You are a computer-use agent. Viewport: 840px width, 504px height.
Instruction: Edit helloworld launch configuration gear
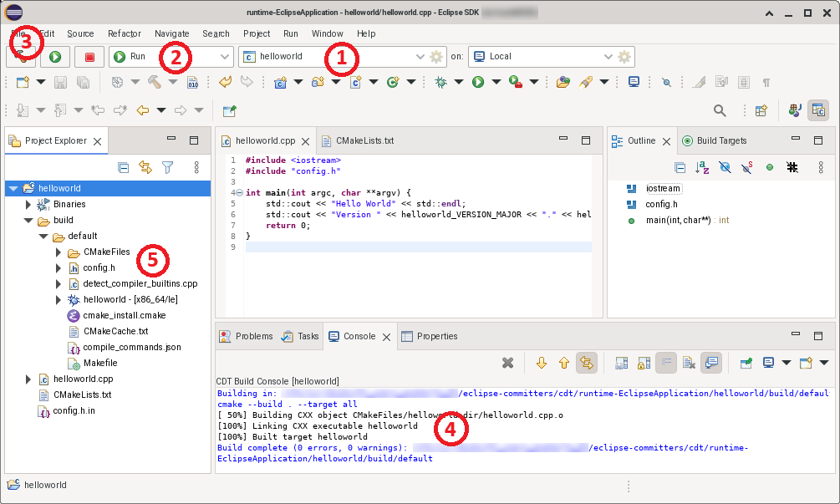(436, 56)
